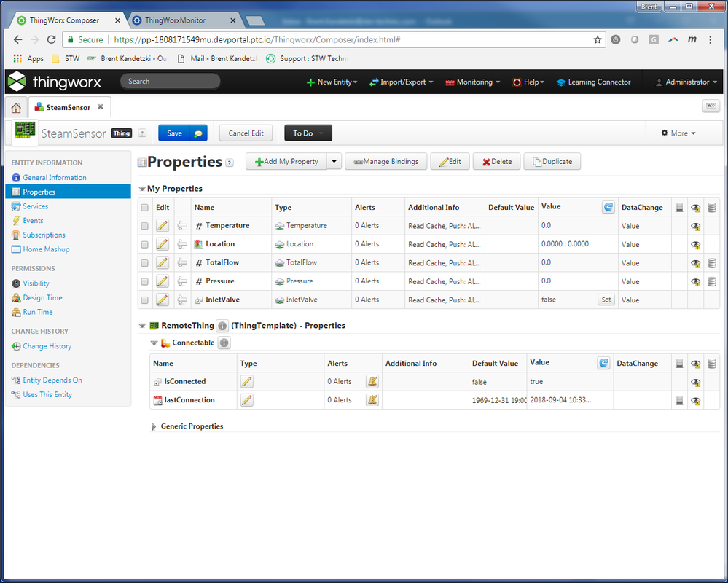Edit isConnected pencil icon
Screen dimensions: 728x583
pos(246,382)
